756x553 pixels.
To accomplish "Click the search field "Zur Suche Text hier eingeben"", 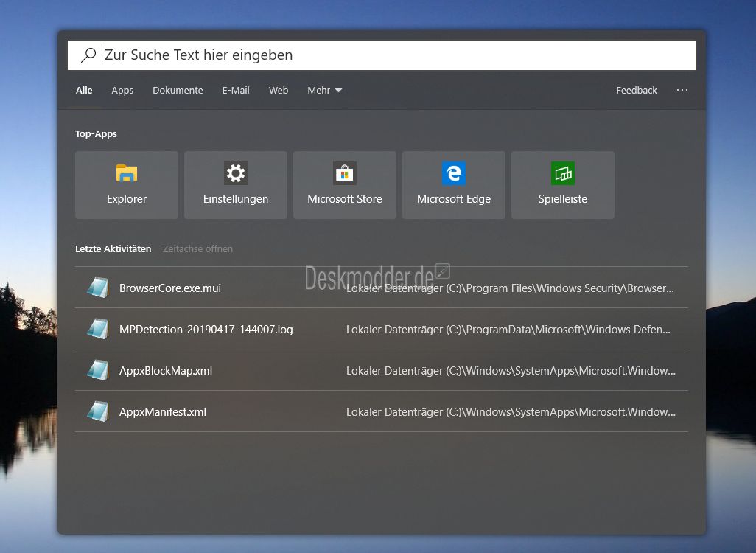I will click(382, 55).
